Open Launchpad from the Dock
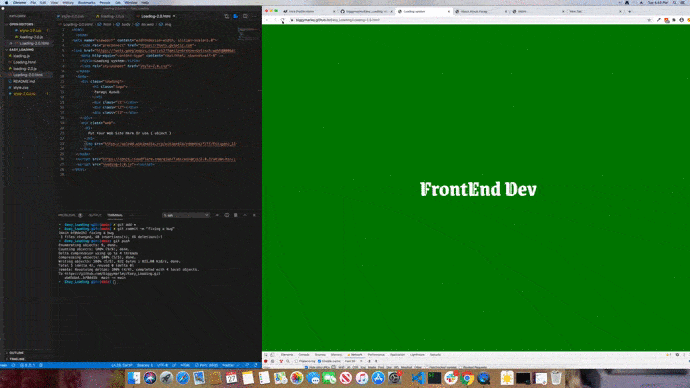The width and height of the screenshot is (690, 388). (166, 378)
